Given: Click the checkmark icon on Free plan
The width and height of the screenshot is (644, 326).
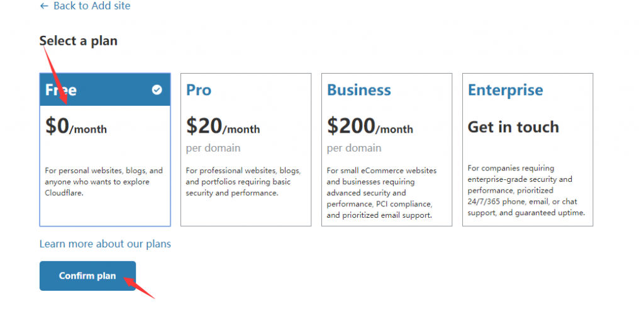Looking at the screenshot, I should pyautogui.click(x=157, y=89).
